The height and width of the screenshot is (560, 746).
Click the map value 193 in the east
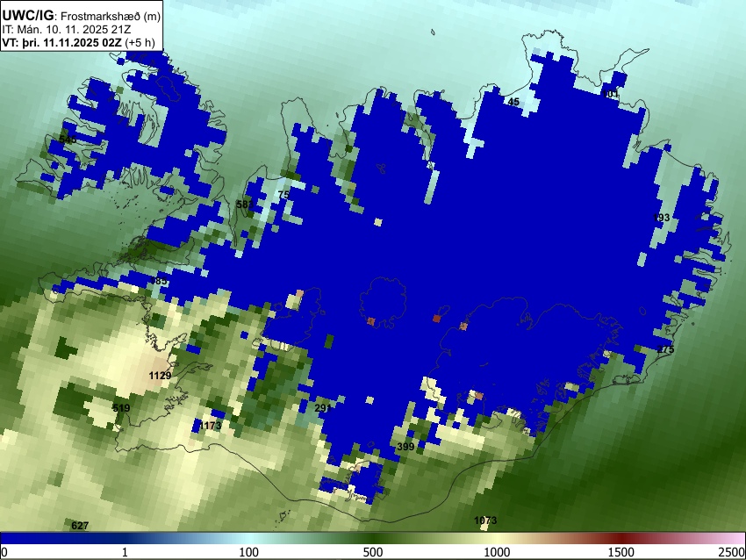[x=662, y=218]
